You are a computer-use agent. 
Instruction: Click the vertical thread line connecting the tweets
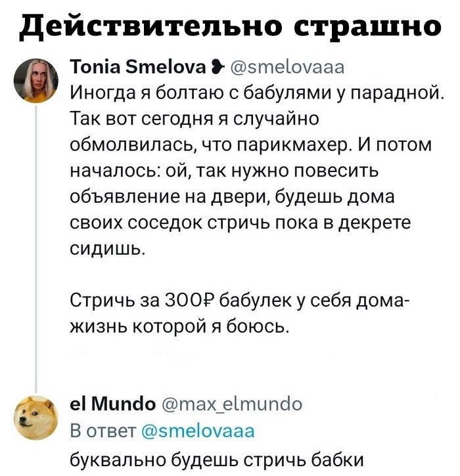click(x=36, y=249)
